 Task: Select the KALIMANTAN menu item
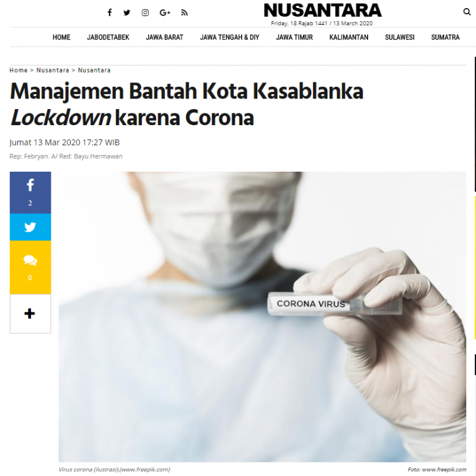click(349, 37)
